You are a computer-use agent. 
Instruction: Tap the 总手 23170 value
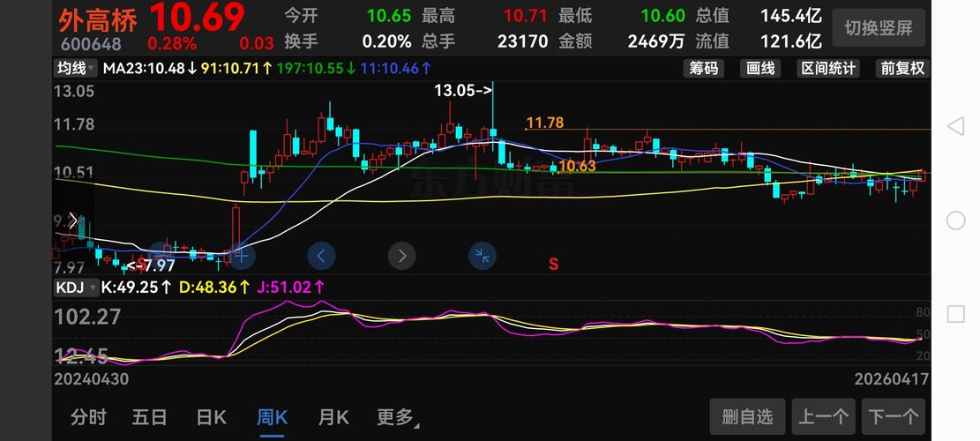tap(522, 41)
